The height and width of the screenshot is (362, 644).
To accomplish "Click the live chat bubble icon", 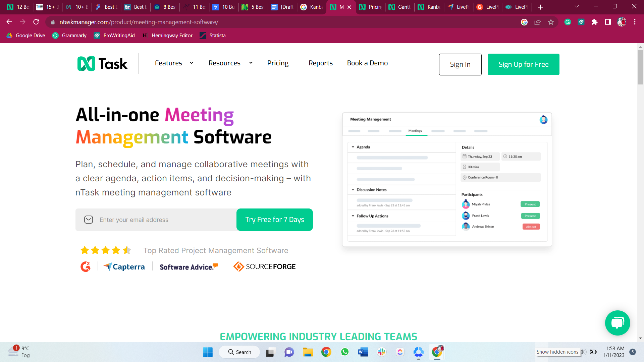I will click(617, 323).
